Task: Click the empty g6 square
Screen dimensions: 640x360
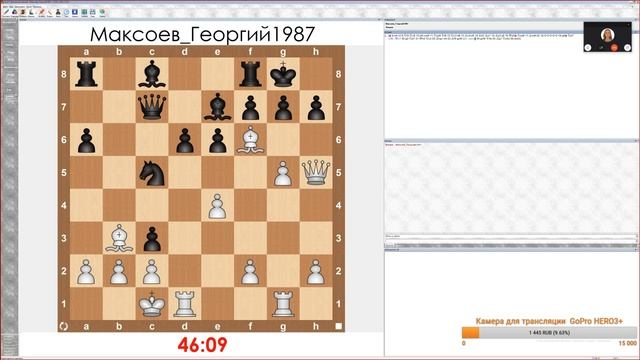Action: pos(283,140)
